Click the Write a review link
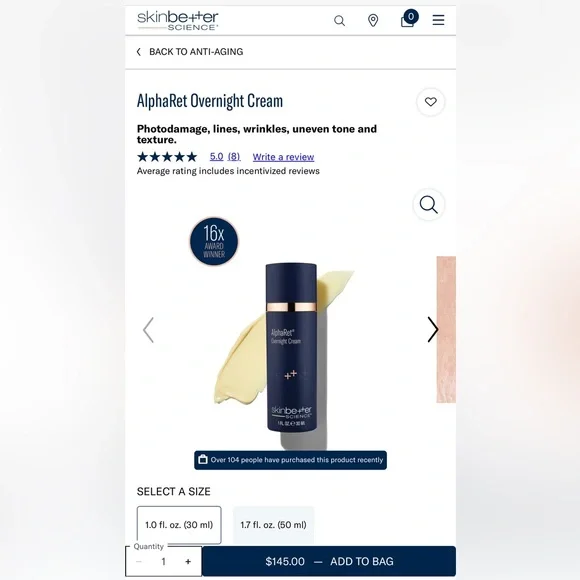 tap(283, 157)
